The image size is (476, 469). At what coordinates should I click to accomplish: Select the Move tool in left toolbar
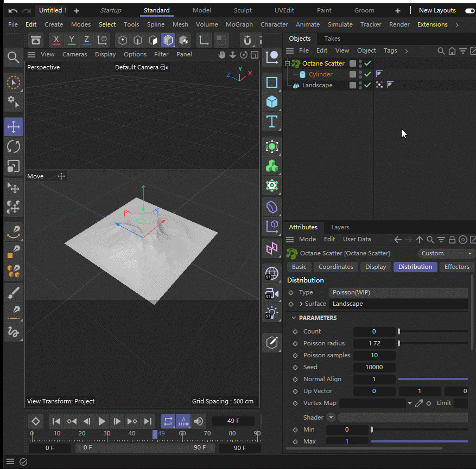(x=14, y=127)
